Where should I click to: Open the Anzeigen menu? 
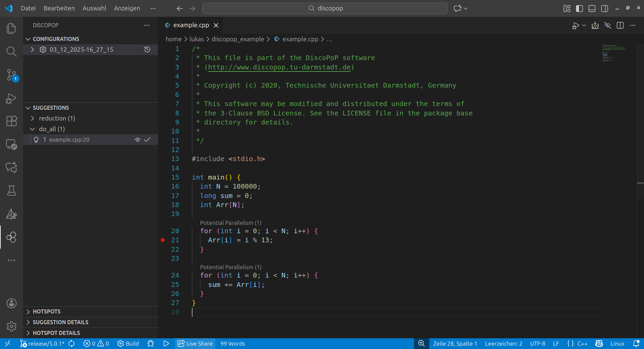(x=127, y=8)
